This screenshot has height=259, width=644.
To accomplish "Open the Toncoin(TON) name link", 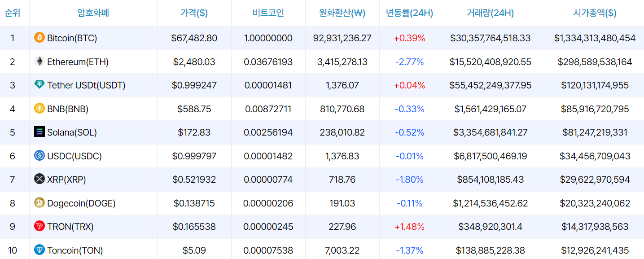I will point(75,250).
